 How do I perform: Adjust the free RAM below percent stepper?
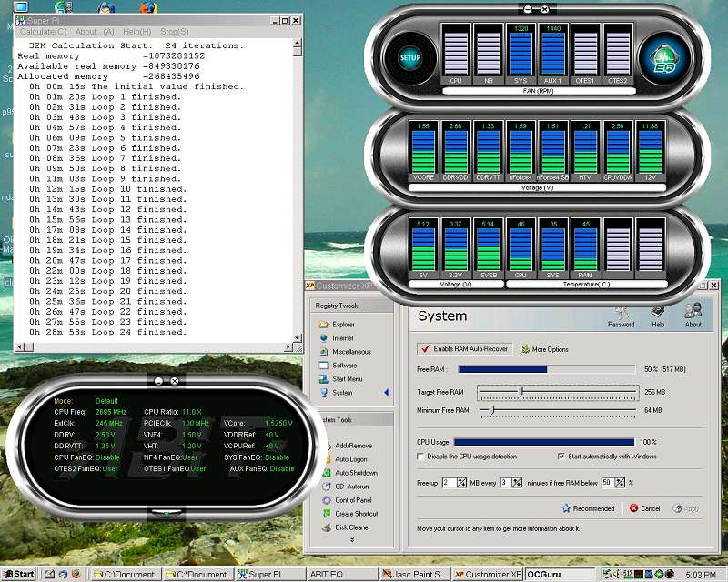click(620, 483)
